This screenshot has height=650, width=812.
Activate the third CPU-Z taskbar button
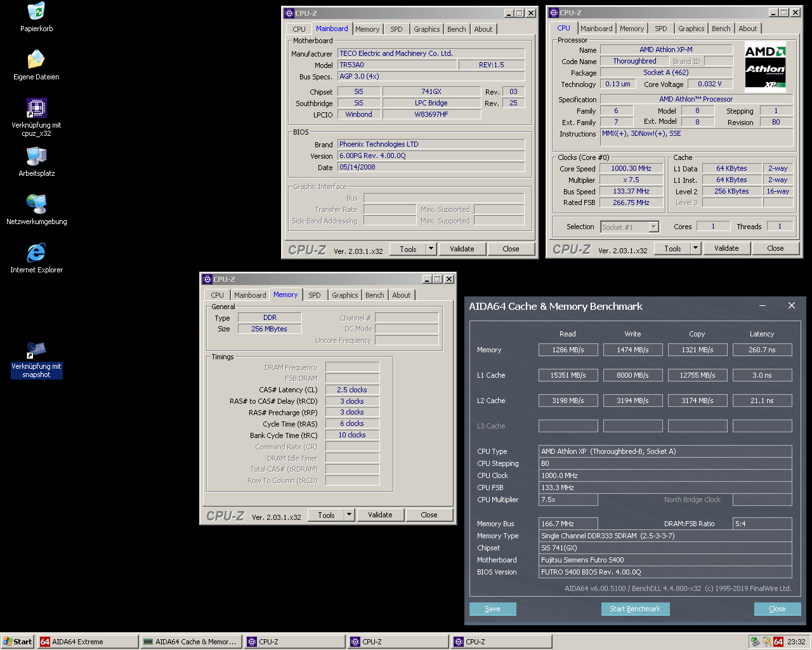[x=501, y=642]
